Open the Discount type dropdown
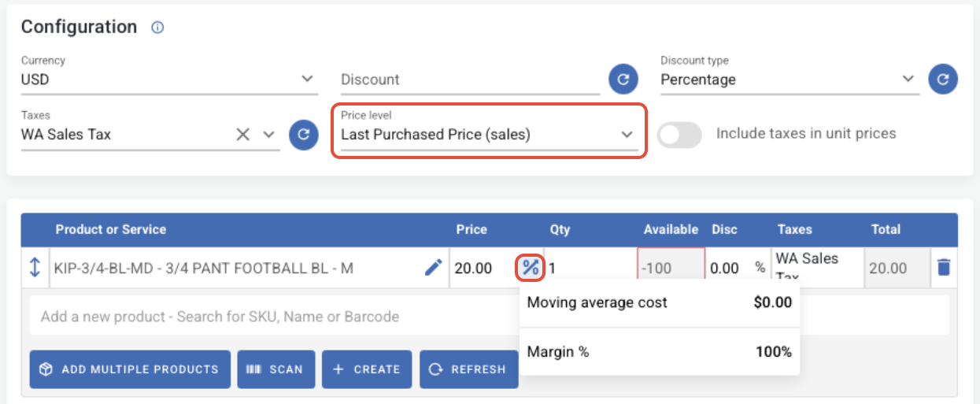 (x=908, y=79)
